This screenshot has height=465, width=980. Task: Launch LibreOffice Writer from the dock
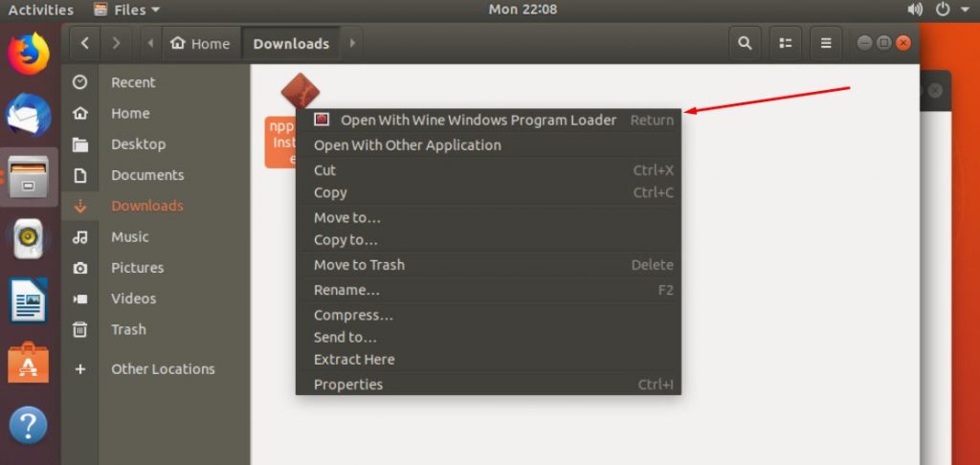click(x=29, y=300)
